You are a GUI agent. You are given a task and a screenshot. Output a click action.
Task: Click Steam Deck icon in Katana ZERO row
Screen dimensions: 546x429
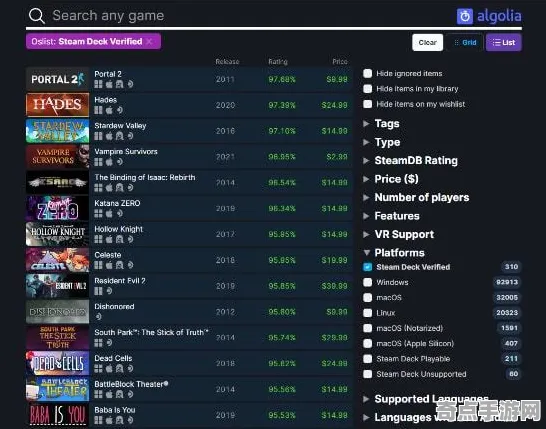tap(120, 213)
